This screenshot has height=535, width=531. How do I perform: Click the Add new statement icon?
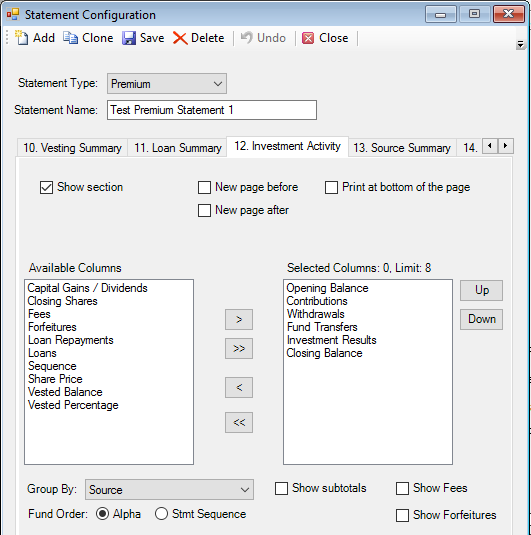22,38
